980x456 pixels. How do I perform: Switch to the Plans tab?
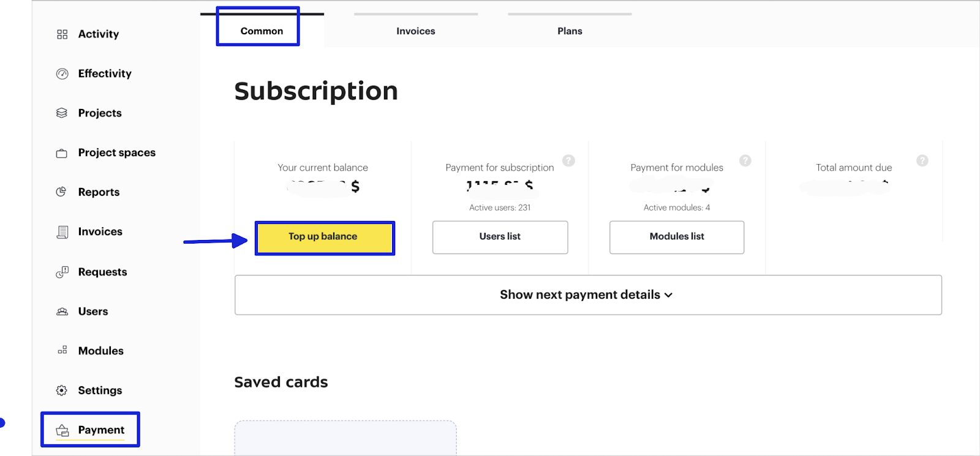click(570, 31)
